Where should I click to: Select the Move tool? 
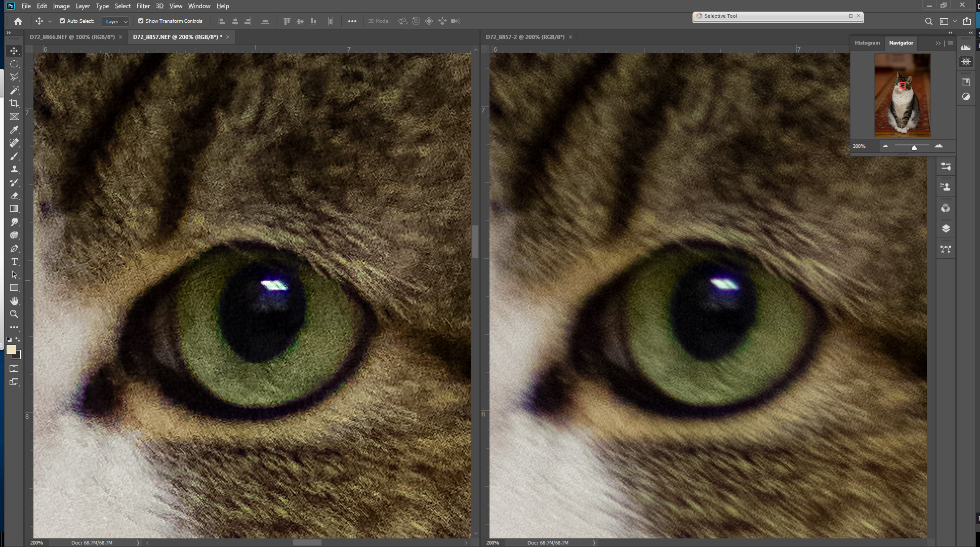pos(14,51)
